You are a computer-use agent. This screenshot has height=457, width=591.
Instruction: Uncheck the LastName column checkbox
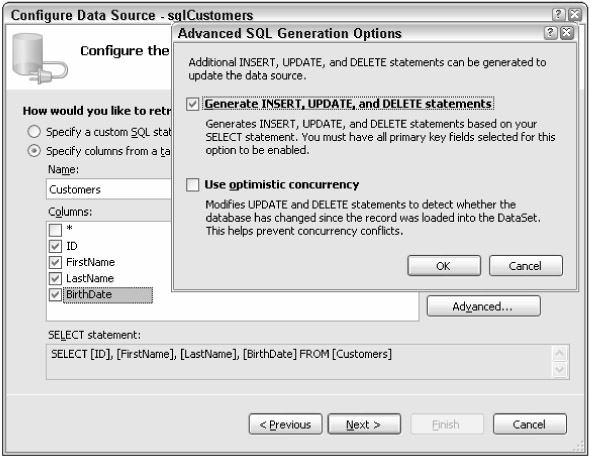(55, 279)
